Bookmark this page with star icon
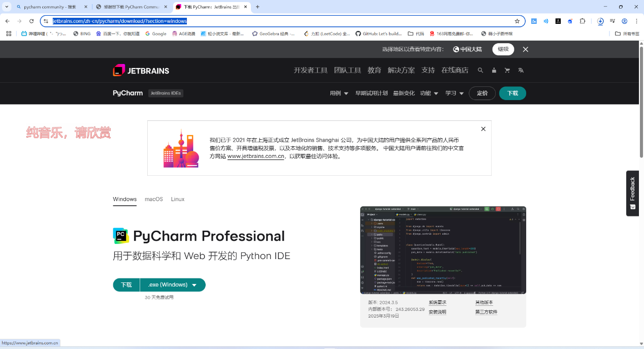This screenshot has height=349, width=644. (x=517, y=21)
